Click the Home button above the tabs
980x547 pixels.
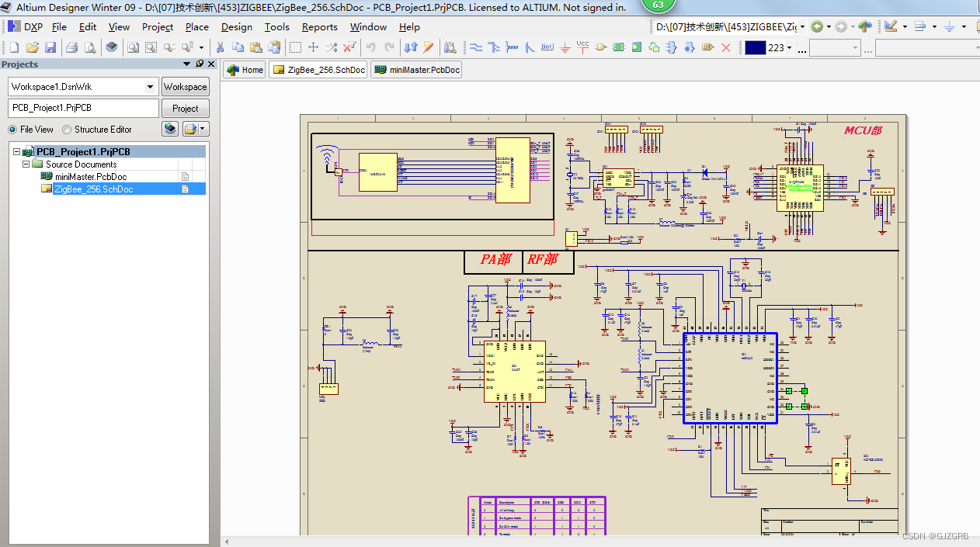point(244,69)
